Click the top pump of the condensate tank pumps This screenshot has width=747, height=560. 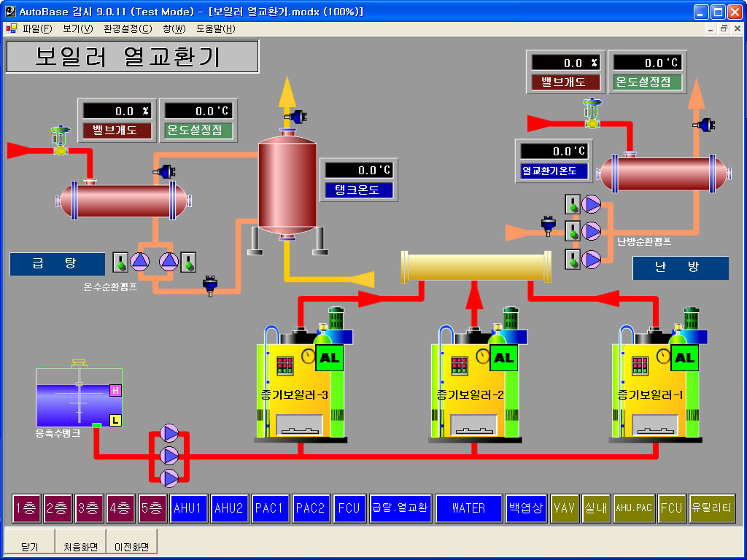(169, 434)
